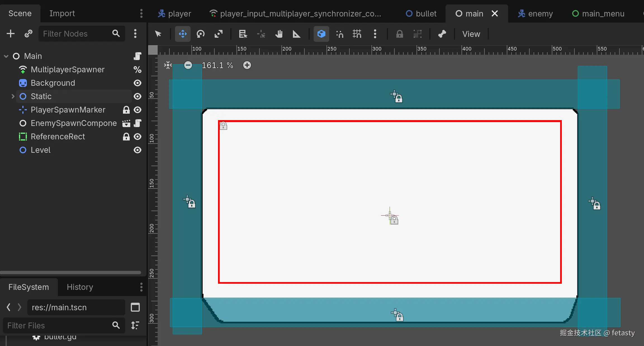Select the Rotate mode tool
Screen dimensions: 644x346
(200, 34)
